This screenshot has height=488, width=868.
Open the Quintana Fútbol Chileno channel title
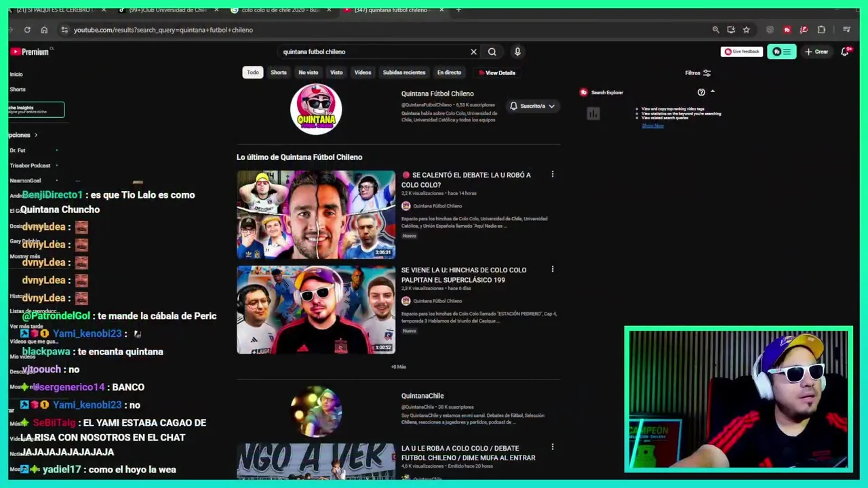(437, 94)
